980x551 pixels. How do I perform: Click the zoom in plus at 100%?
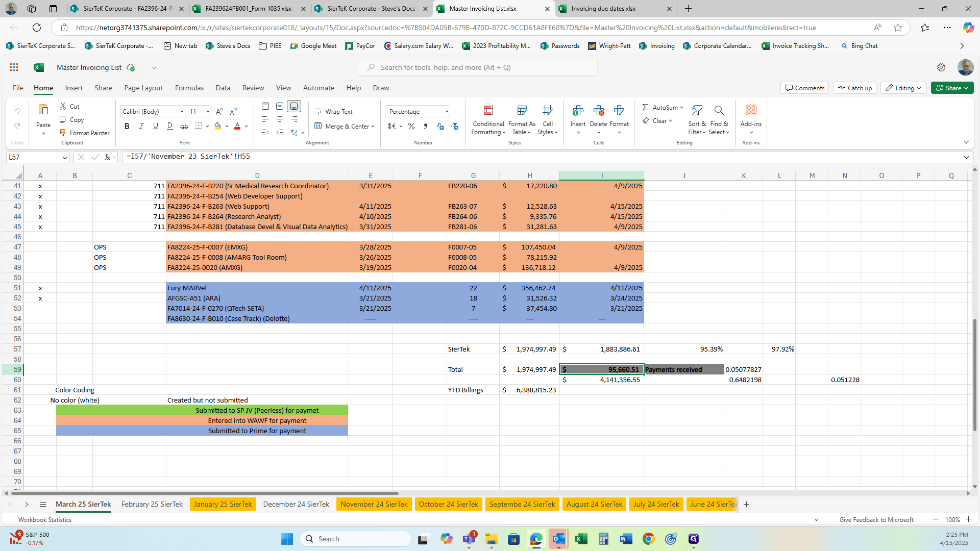click(968, 519)
